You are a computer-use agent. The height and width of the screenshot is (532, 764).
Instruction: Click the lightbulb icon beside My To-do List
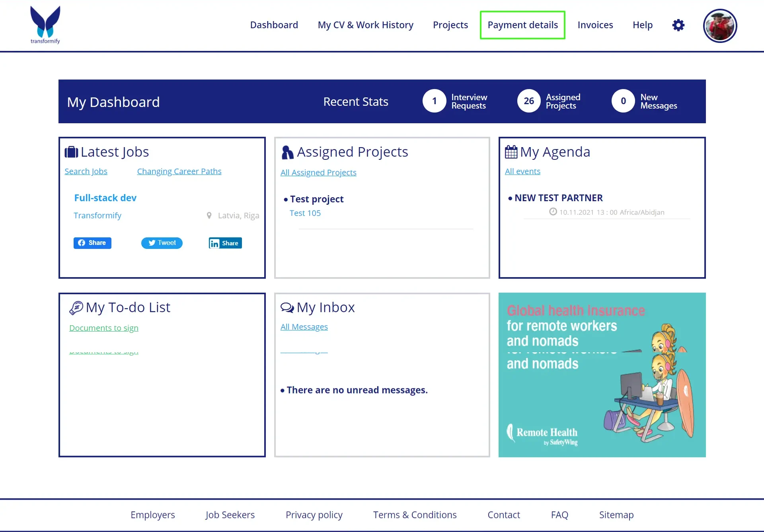click(76, 308)
